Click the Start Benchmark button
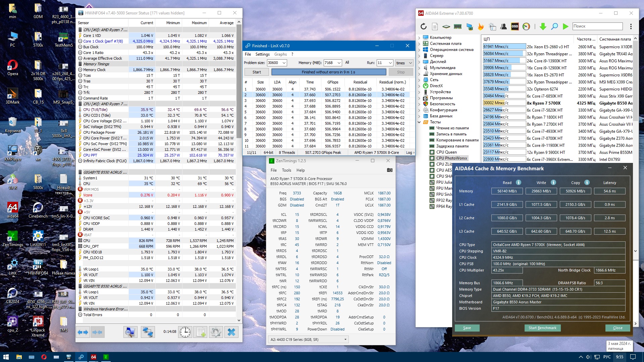This screenshot has height=362, width=644. (x=542, y=328)
